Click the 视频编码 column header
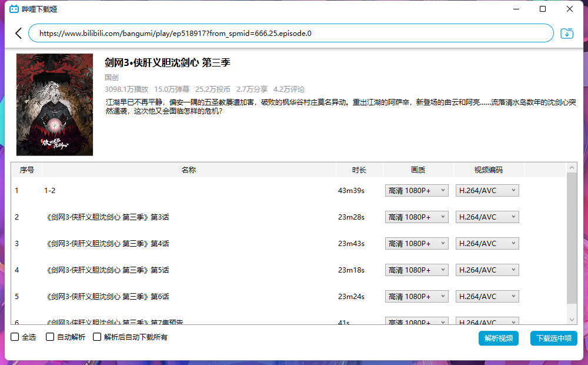 [489, 170]
